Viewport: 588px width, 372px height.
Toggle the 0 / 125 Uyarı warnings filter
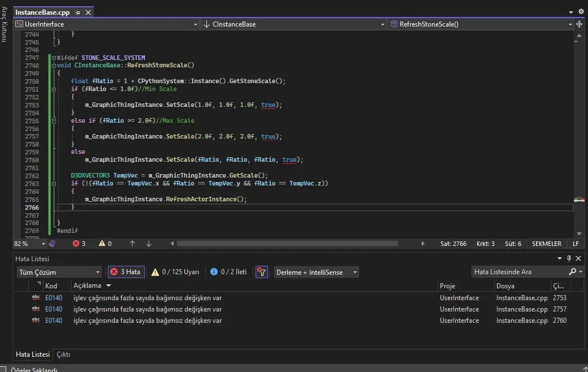pos(175,272)
